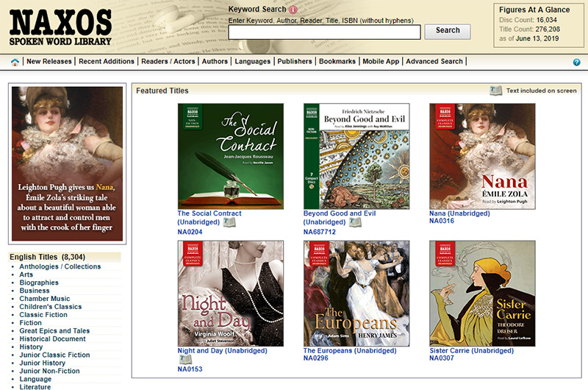Click the book icon under Night and Day
588x390 pixels.
pyautogui.click(x=185, y=360)
